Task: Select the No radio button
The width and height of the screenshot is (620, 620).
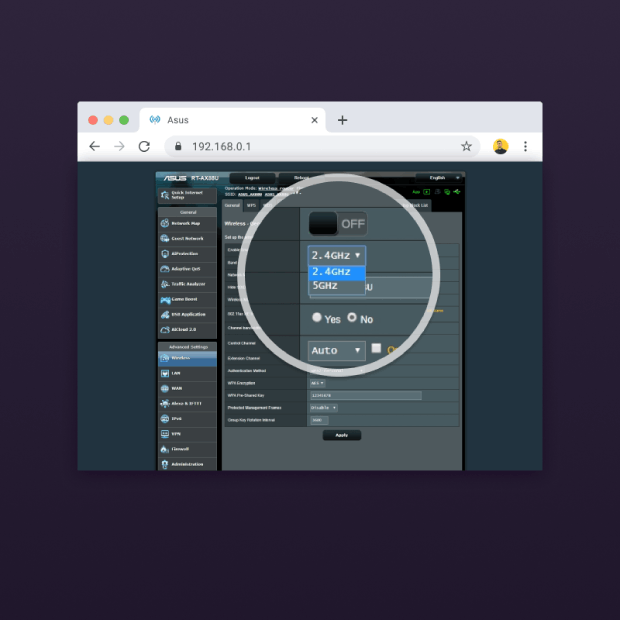Action: [352, 318]
